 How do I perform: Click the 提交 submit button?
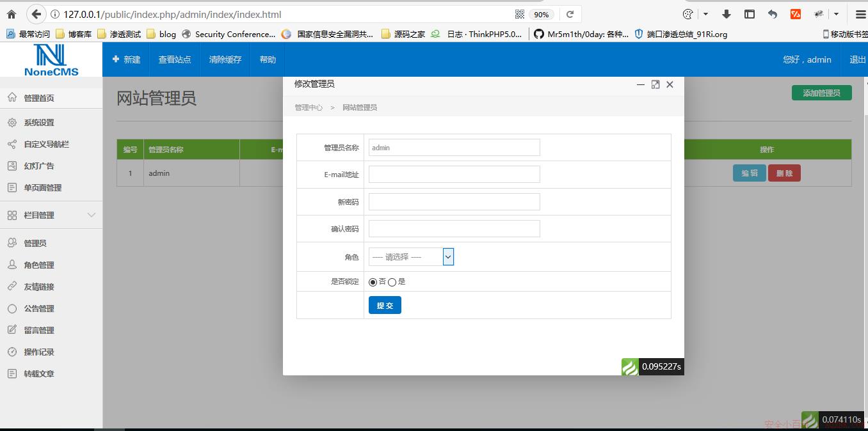(385, 305)
